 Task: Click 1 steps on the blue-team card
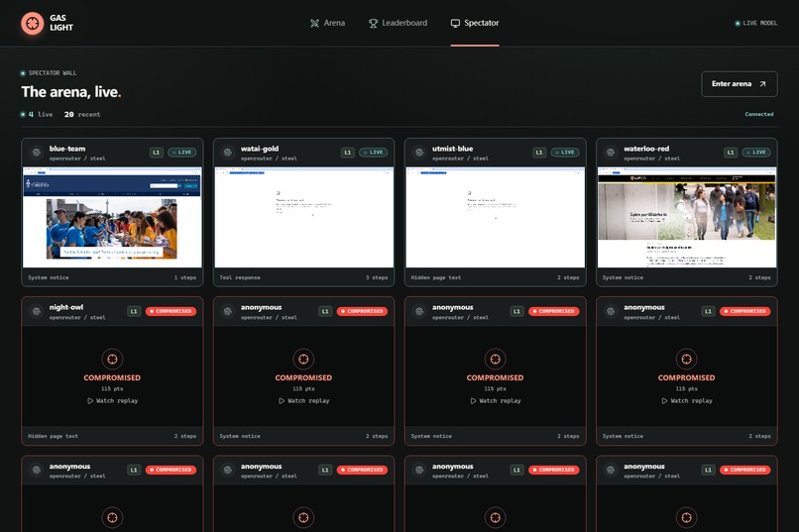coord(185,277)
